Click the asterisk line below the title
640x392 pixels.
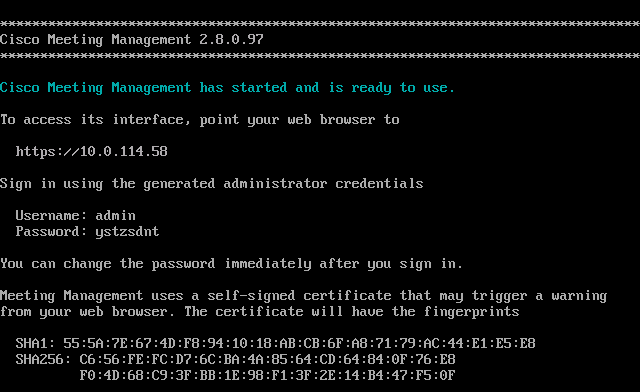(x=320, y=56)
